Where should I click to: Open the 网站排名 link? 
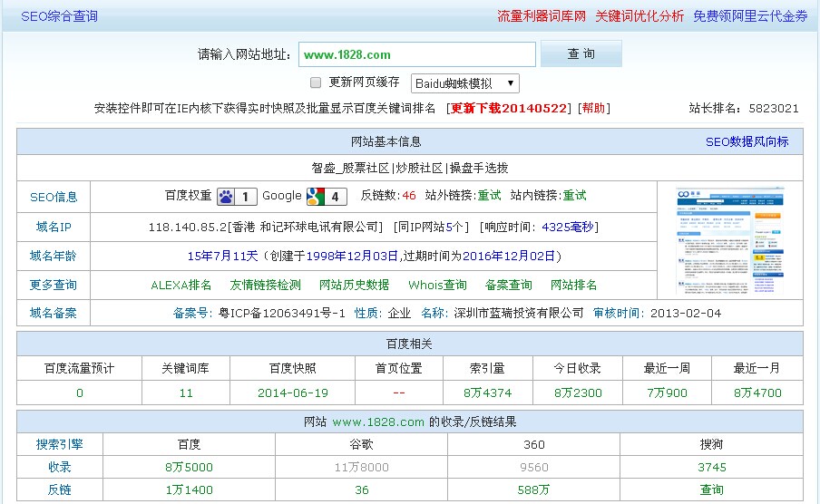click(573, 285)
